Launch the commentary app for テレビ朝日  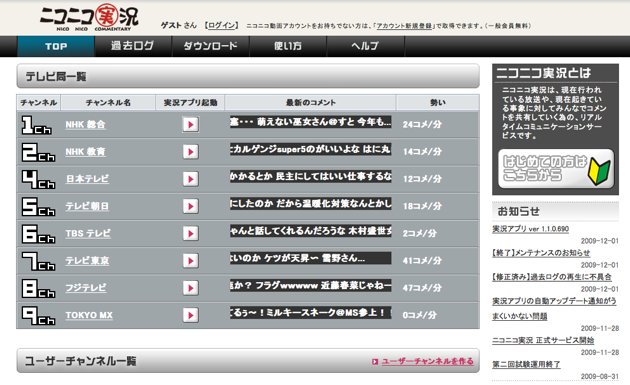coord(190,206)
